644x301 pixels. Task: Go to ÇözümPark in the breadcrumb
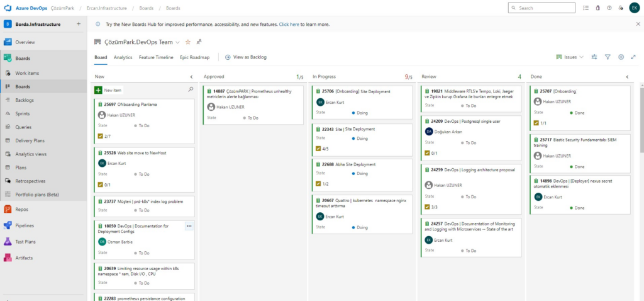tap(62, 8)
